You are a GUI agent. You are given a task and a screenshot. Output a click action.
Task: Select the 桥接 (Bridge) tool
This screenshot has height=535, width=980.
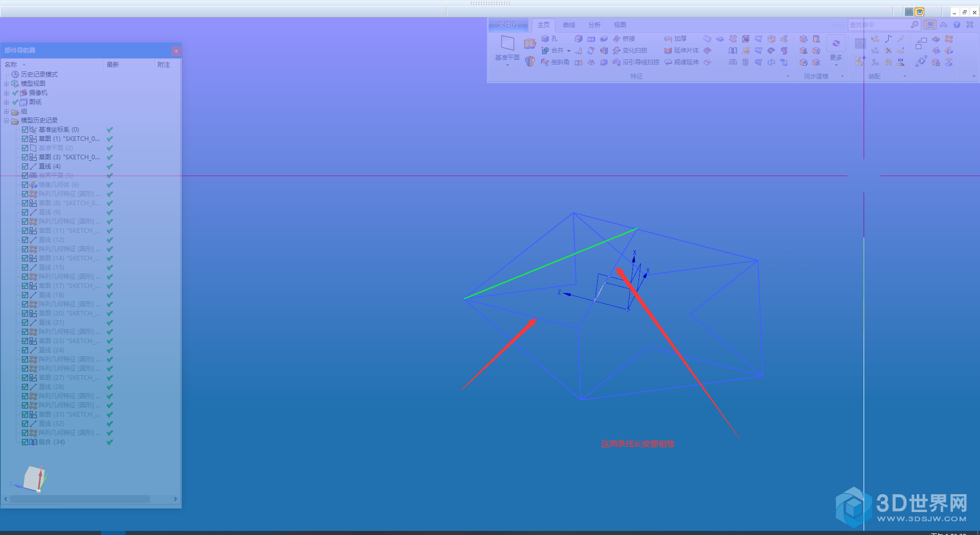point(624,39)
